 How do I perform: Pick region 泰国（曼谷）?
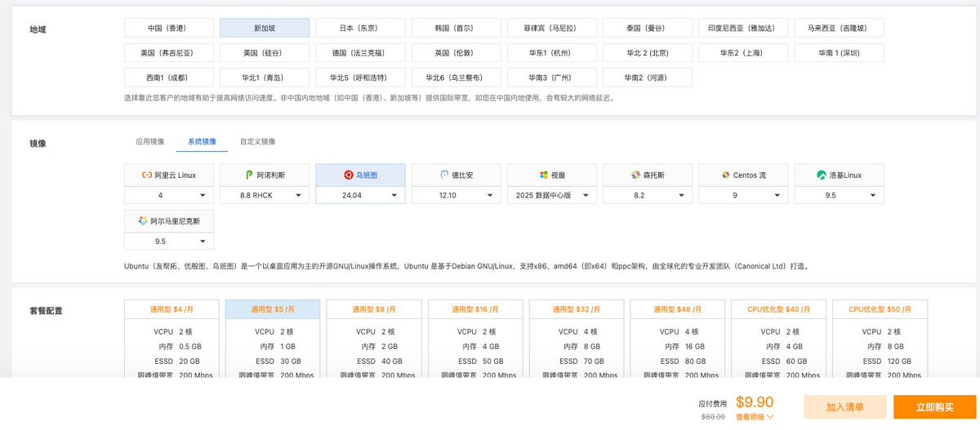point(648,28)
